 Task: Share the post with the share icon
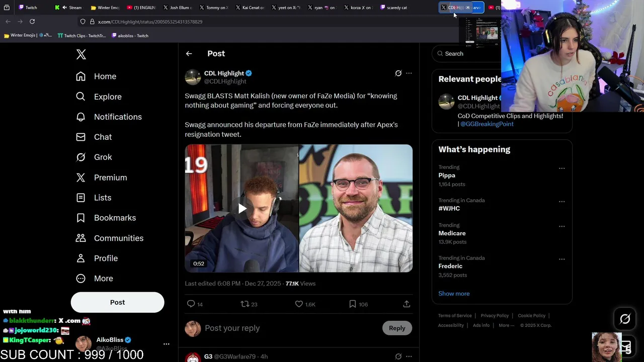(407, 304)
